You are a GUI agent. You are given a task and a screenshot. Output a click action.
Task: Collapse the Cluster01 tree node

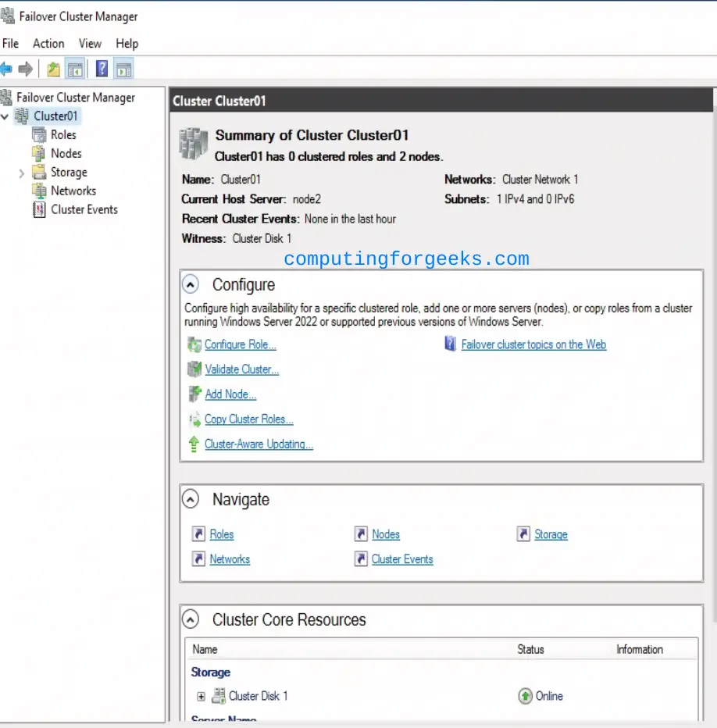pos(5,116)
